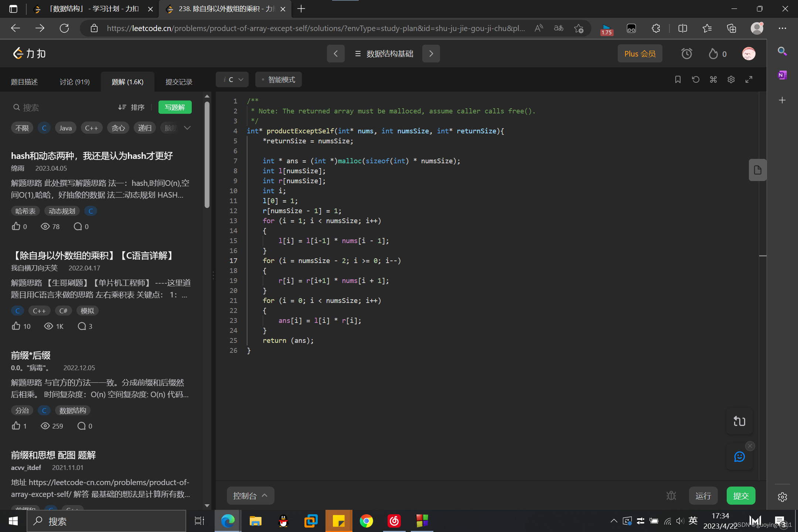This screenshot has height=532, width=798.
Task: Open editor settings gear icon
Action: 731,79
